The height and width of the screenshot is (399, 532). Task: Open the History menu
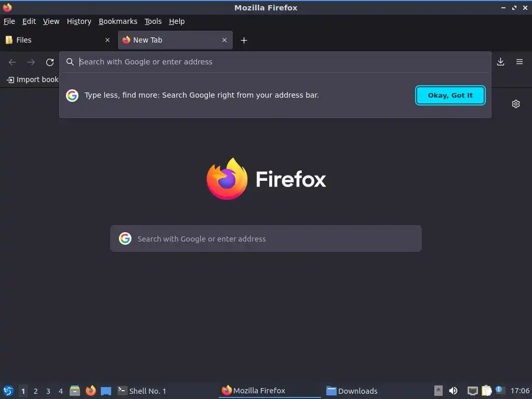click(x=79, y=21)
